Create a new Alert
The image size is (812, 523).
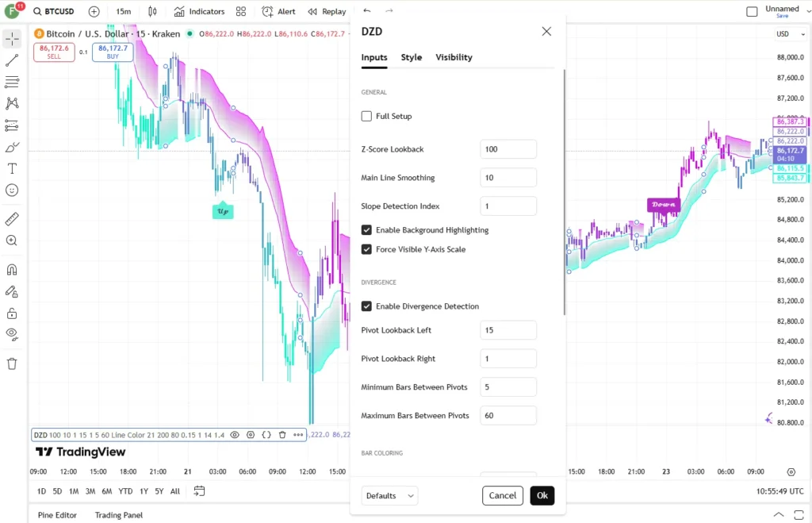coord(278,11)
